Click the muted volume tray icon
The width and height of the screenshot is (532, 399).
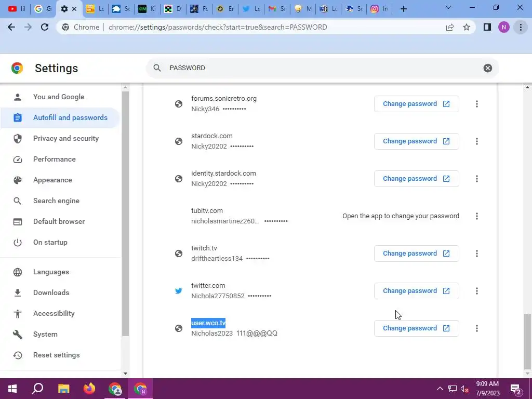coord(465,389)
